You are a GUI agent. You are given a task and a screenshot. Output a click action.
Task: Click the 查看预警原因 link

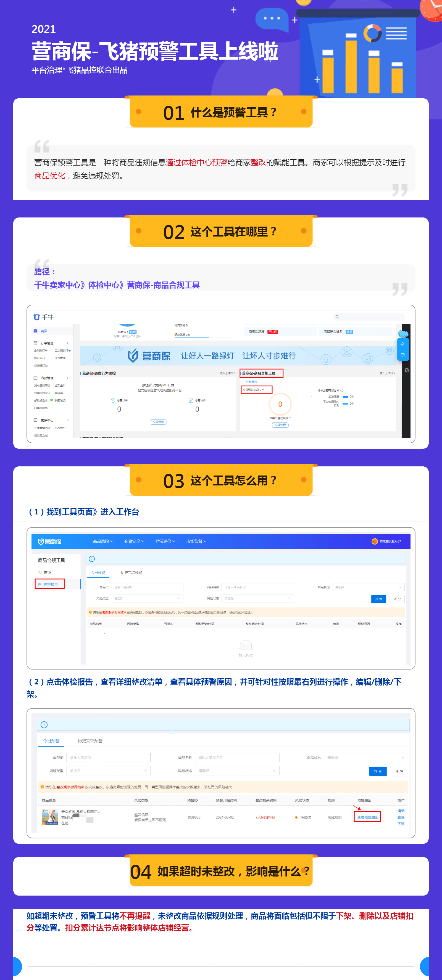pos(367,817)
